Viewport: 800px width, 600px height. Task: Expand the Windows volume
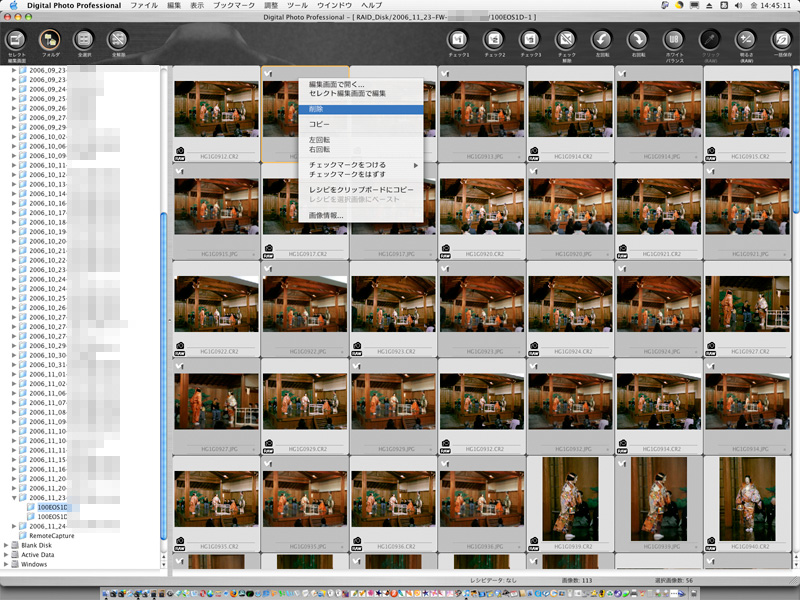click(x=6, y=564)
